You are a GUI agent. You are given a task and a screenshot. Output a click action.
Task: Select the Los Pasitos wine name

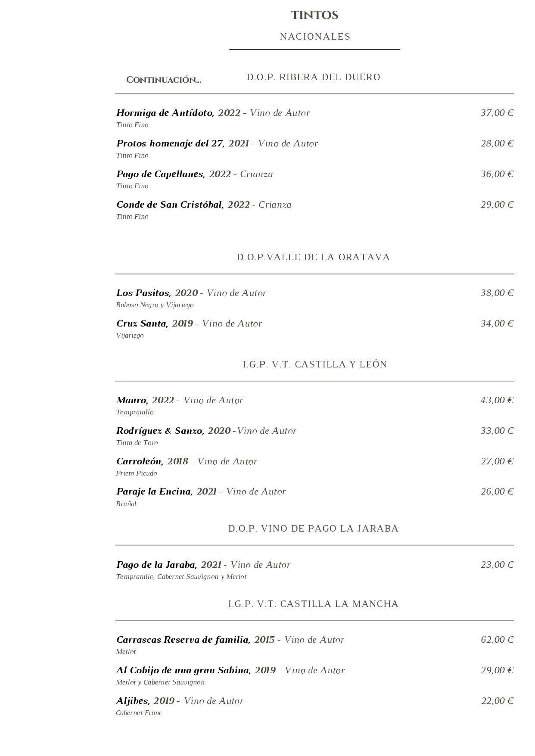coord(143,293)
